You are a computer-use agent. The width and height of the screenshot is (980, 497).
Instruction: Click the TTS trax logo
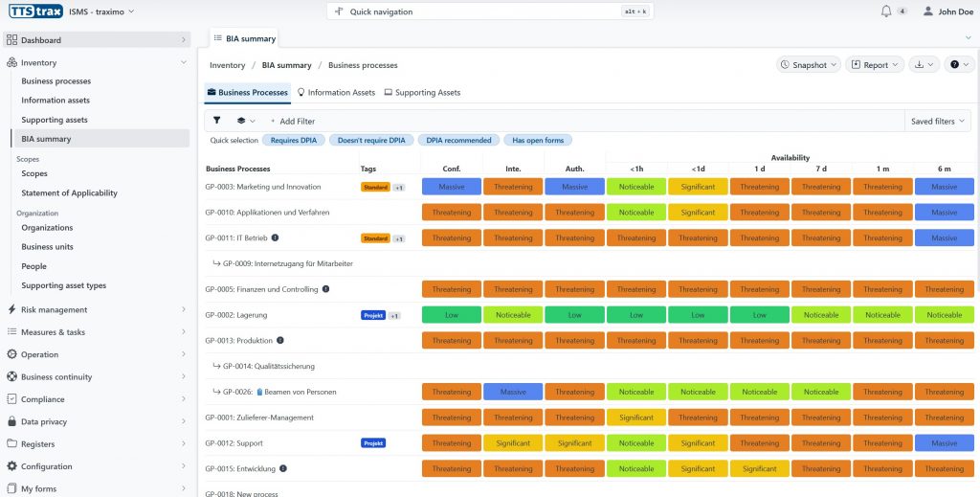point(33,11)
